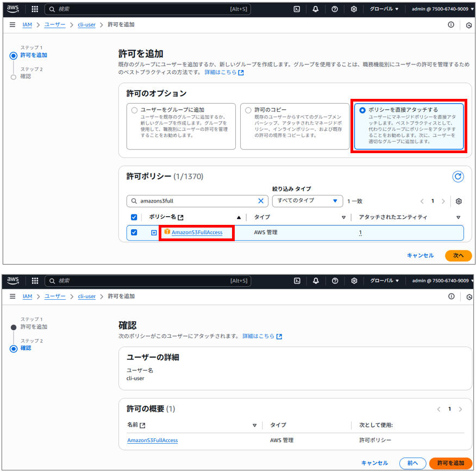476x472 pixels.
Task: Sort by ポリシー名 column arrow
Action: point(239,217)
